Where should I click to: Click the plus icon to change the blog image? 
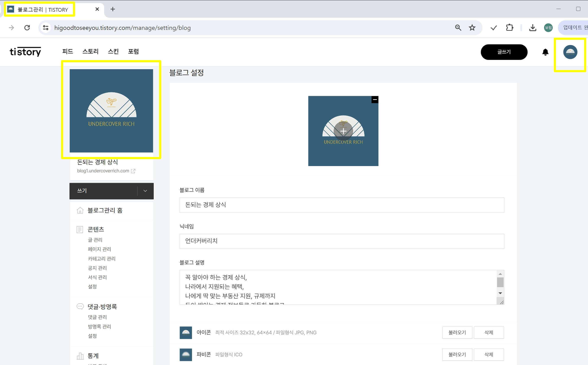click(x=343, y=131)
